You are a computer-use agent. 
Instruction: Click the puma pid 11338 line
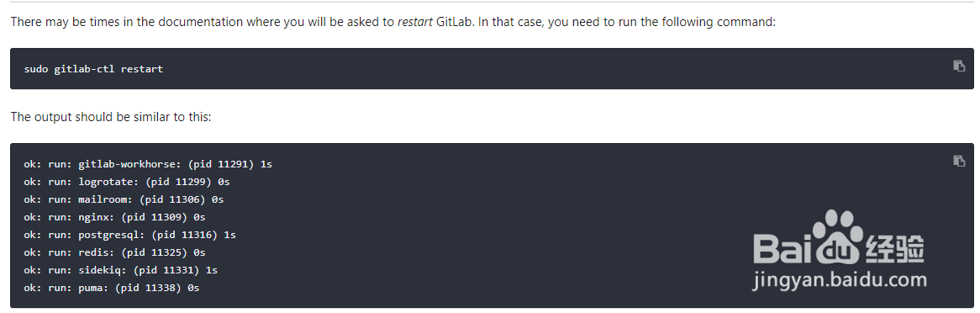pyautogui.click(x=111, y=288)
